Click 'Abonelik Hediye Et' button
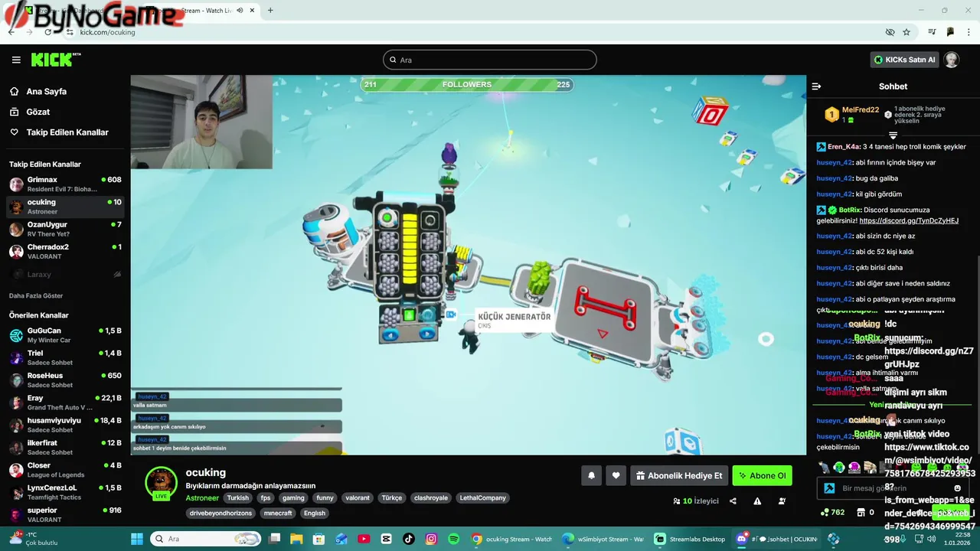This screenshot has height=551, width=980. [679, 475]
